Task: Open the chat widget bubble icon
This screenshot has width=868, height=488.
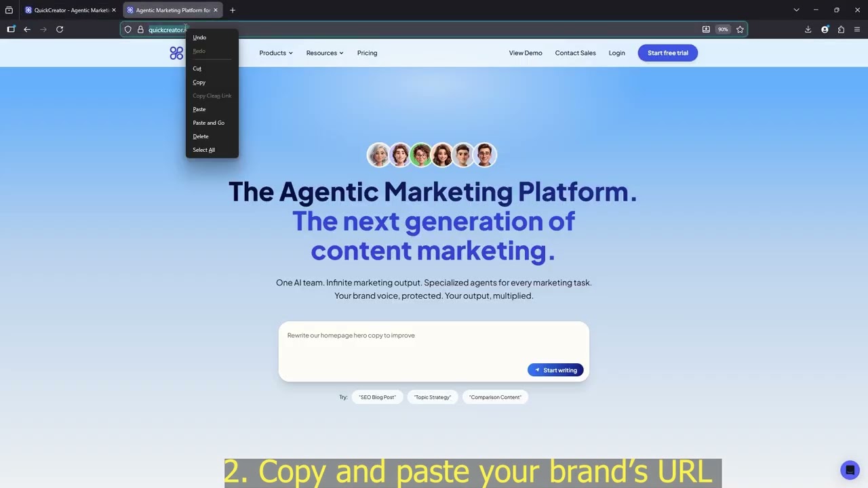Action: [850, 470]
